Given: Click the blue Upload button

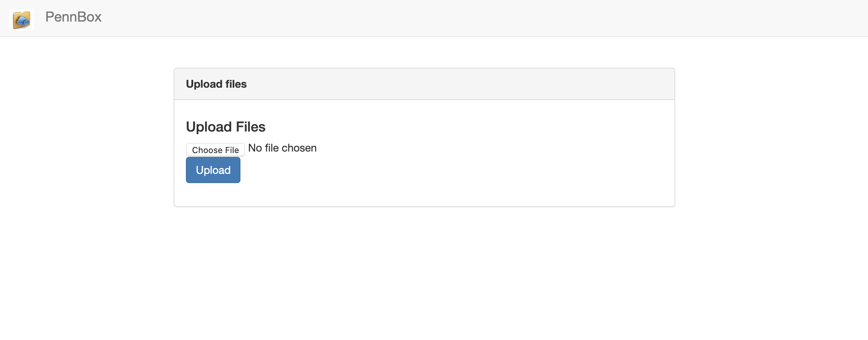Looking at the screenshot, I should click(x=213, y=170).
